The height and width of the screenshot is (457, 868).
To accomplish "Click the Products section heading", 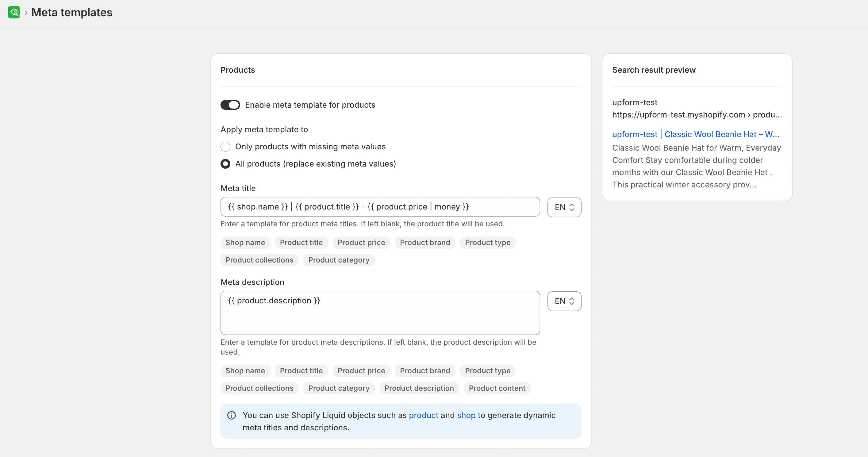I will 238,70.
